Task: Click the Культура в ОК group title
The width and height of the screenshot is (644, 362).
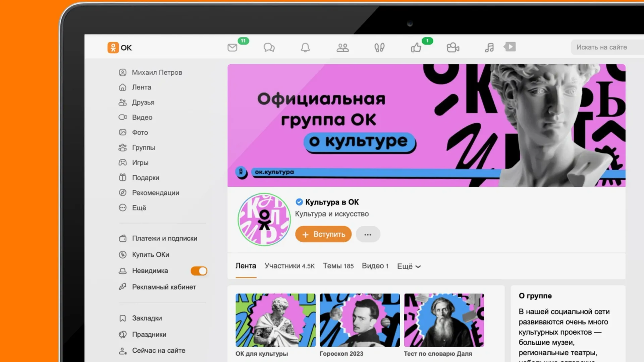Action: [x=332, y=202]
